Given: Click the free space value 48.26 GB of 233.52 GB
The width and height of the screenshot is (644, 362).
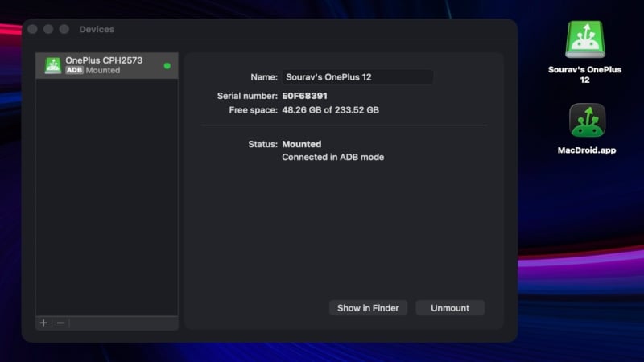Looking at the screenshot, I should pyautogui.click(x=330, y=110).
